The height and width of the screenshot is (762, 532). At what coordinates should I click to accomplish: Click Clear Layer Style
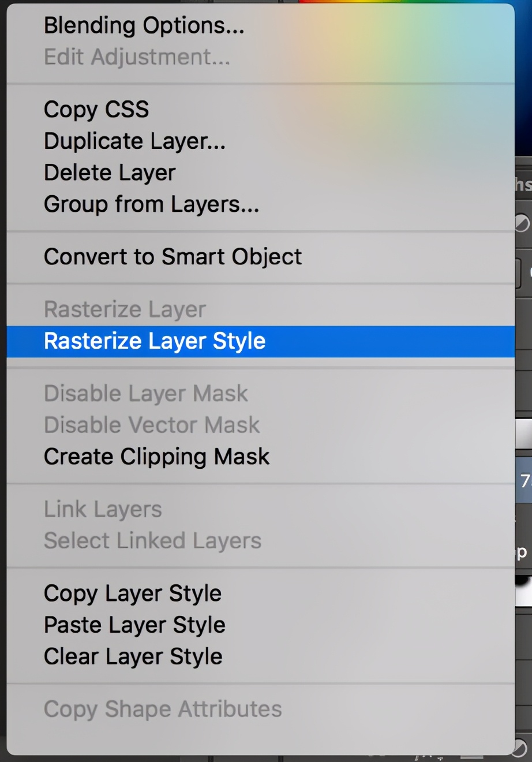[133, 657]
